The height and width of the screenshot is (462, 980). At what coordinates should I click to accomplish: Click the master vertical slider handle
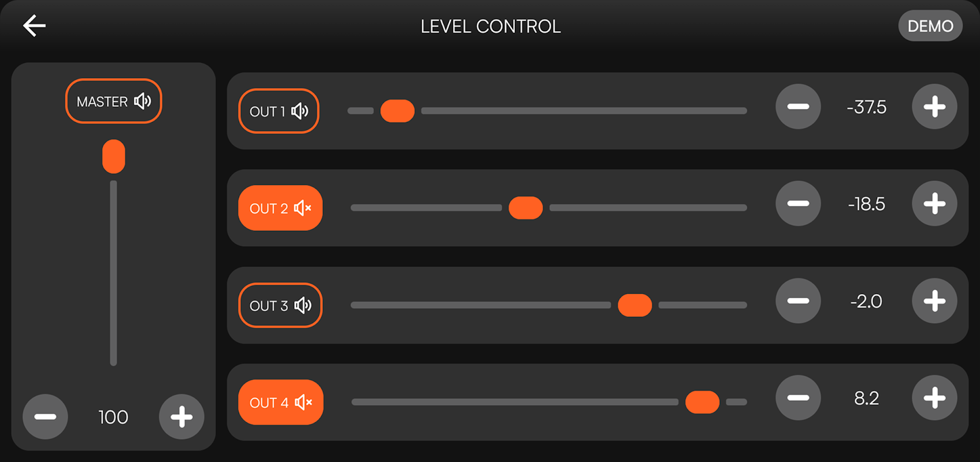[114, 157]
